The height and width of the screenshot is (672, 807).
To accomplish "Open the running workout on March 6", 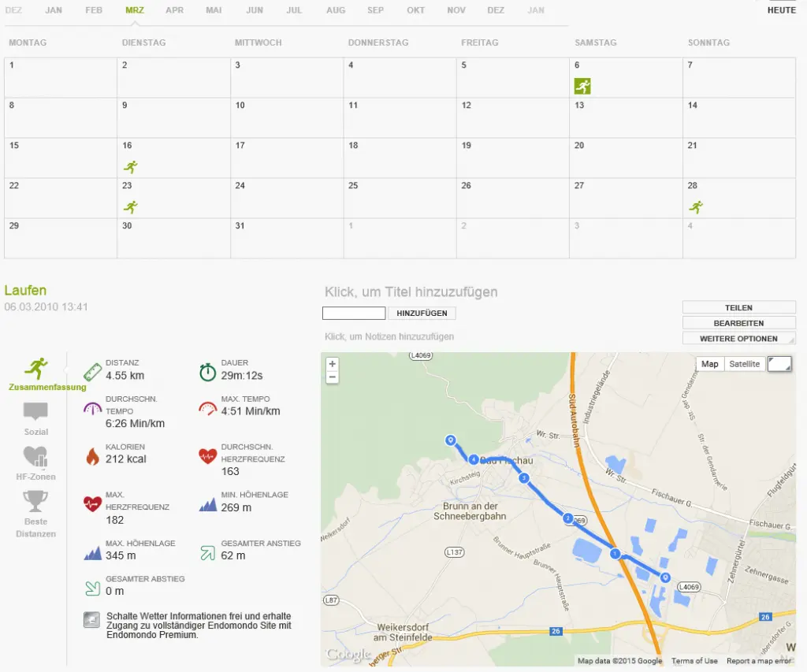I will (582, 86).
